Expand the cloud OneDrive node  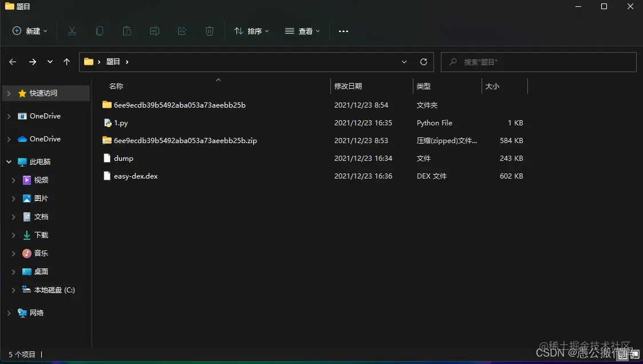9,140
